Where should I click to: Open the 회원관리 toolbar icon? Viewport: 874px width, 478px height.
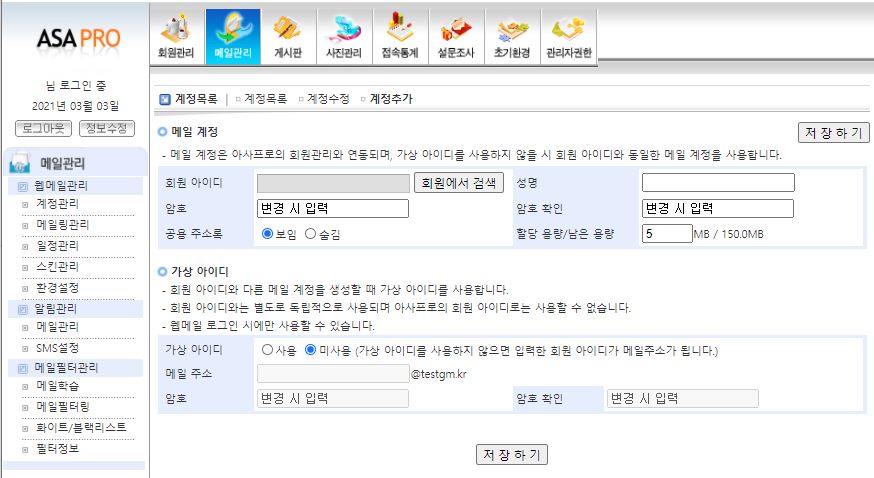coord(176,37)
